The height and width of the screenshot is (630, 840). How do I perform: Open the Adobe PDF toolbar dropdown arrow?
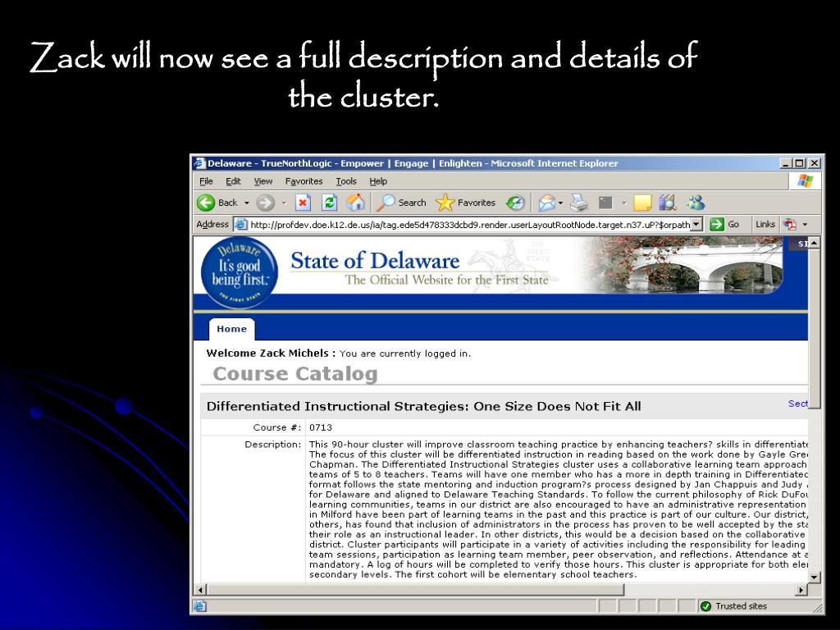tap(805, 225)
